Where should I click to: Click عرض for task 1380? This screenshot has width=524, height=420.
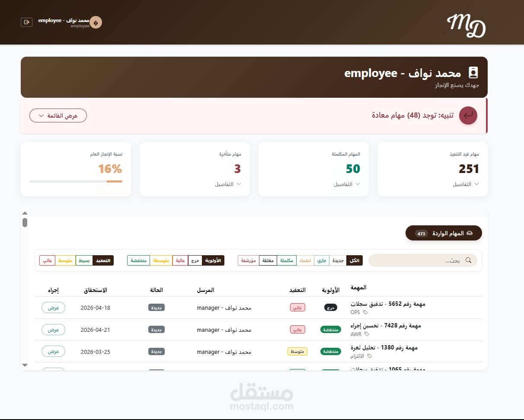point(53,352)
